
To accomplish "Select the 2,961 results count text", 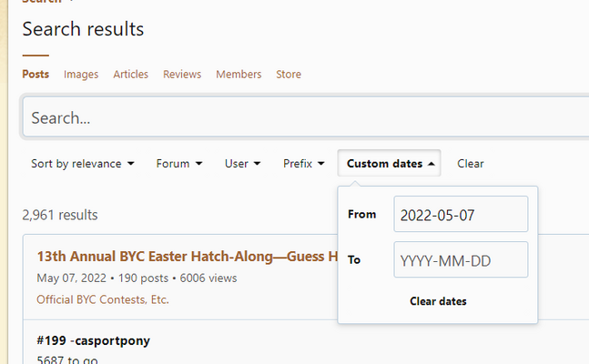I will point(60,215).
